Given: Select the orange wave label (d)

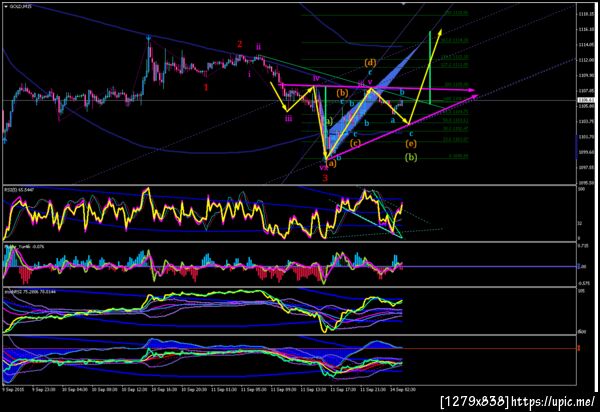Looking at the screenshot, I should coord(370,62).
